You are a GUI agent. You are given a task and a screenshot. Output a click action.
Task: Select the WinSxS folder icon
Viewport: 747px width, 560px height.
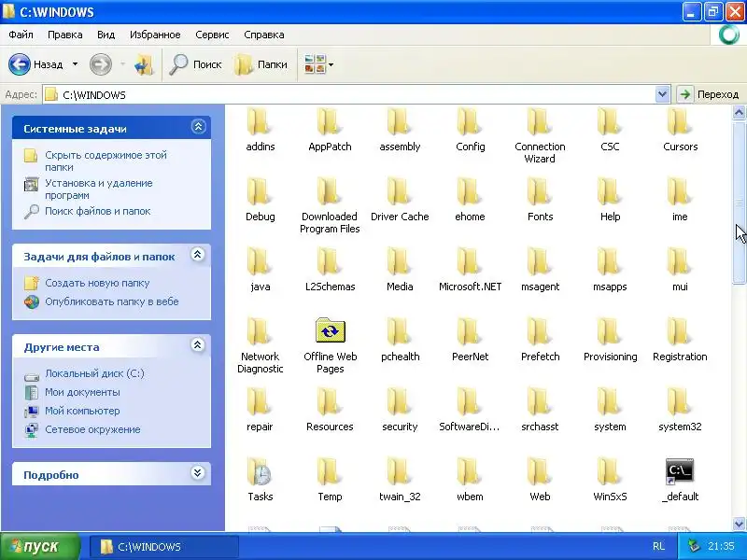point(610,471)
